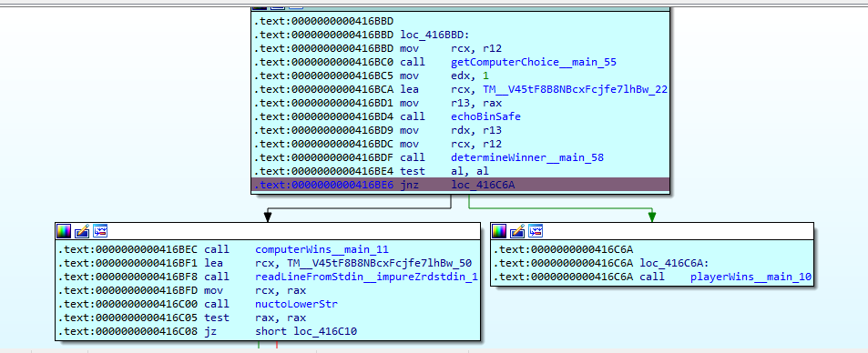Click readLineFromStdin__impureZrdstdin_1 function name
Image resolution: width=868 pixels, height=353 pixels.
pos(366,277)
